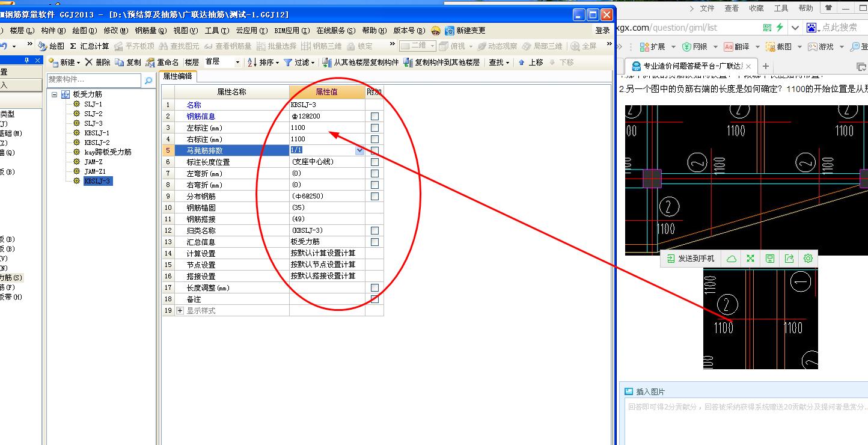Click the 复制 copy button
The height and width of the screenshot is (445, 868).
point(128,62)
